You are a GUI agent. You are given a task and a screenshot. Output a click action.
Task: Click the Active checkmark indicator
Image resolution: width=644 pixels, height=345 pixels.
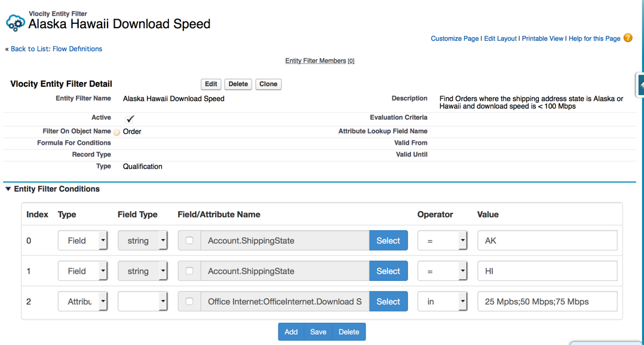(130, 119)
